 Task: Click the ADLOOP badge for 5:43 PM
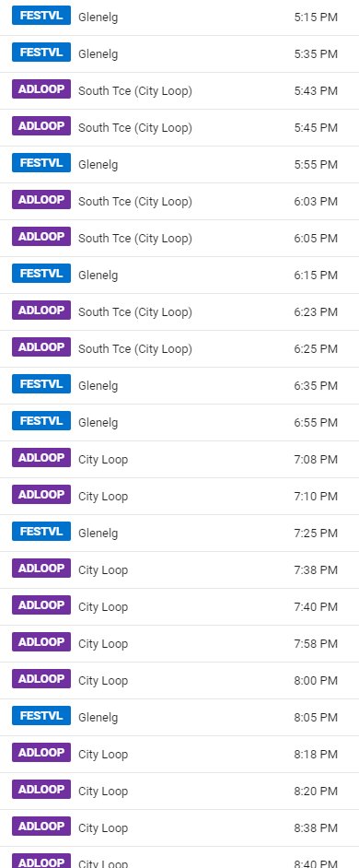coord(41,89)
